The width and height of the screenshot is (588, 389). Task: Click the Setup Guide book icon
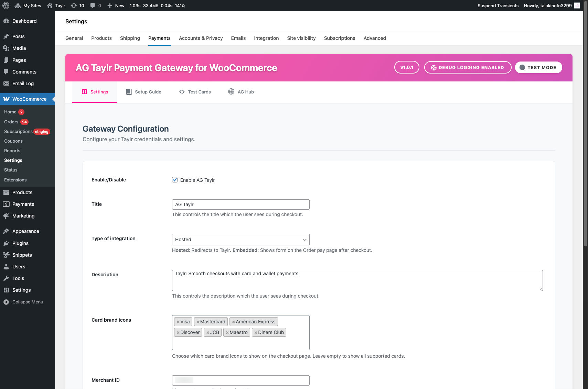pos(129,92)
